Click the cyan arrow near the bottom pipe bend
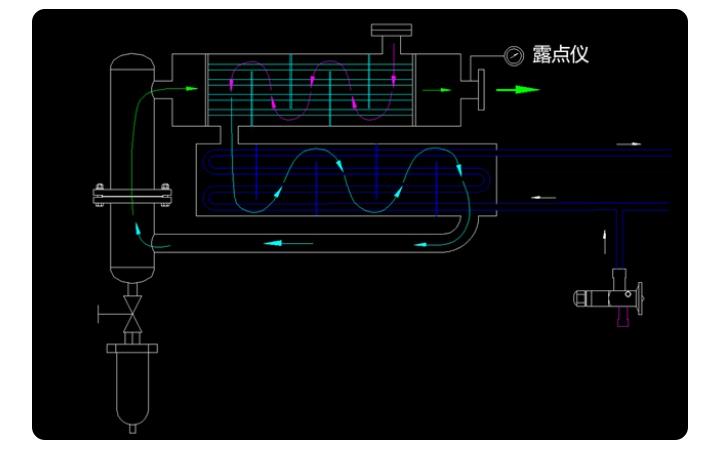 click(x=430, y=243)
